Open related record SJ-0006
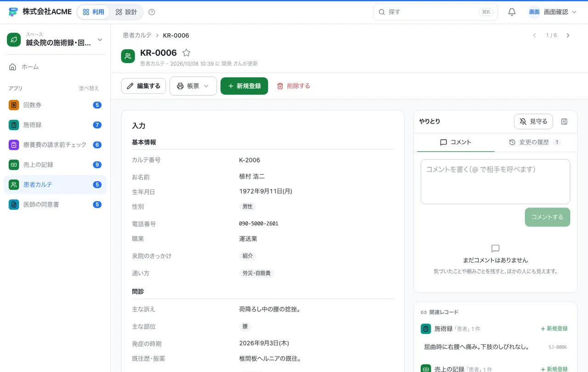Image resolution: width=588 pixels, height=372 pixels. pos(495,347)
